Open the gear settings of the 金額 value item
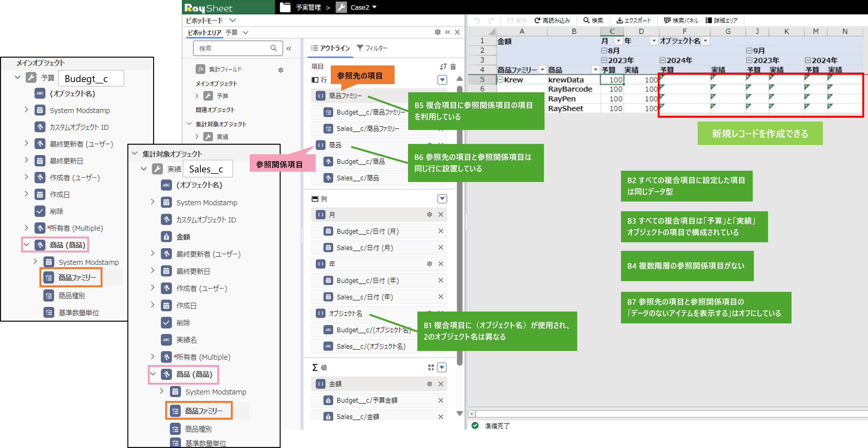The width and height of the screenshot is (868, 448). pyautogui.click(x=429, y=384)
